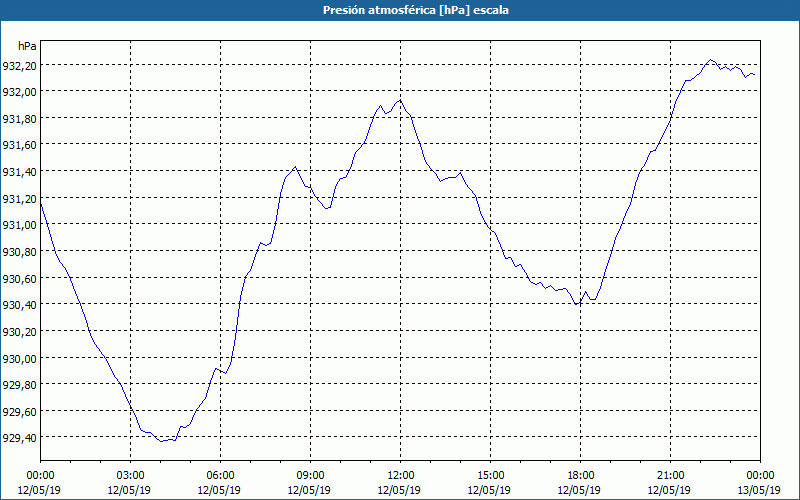Click the 929,40 y-axis value
The height and width of the screenshot is (500, 800).
point(19,438)
